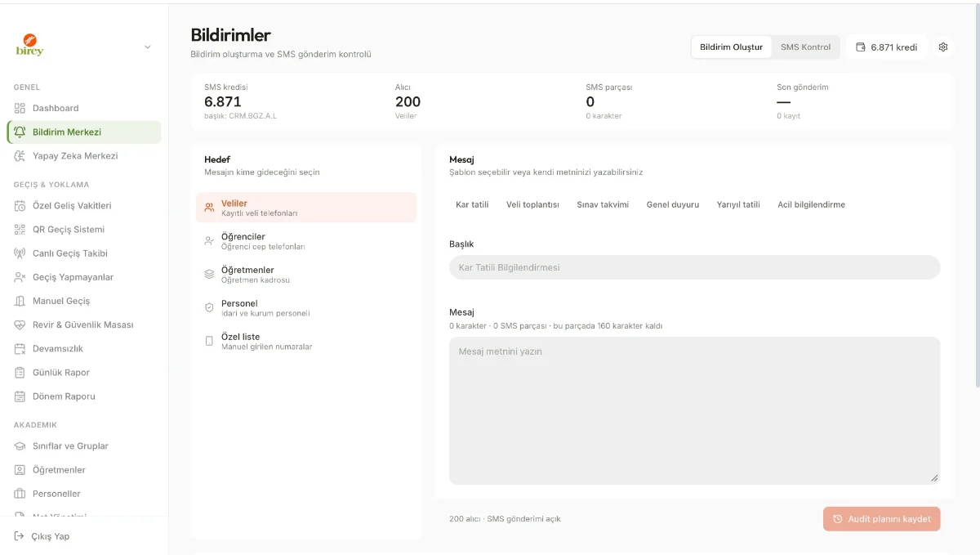Open the Öğretmenler sidebar entry under Akademik
The height and width of the screenshot is (555, 980).
pos(84,469)
